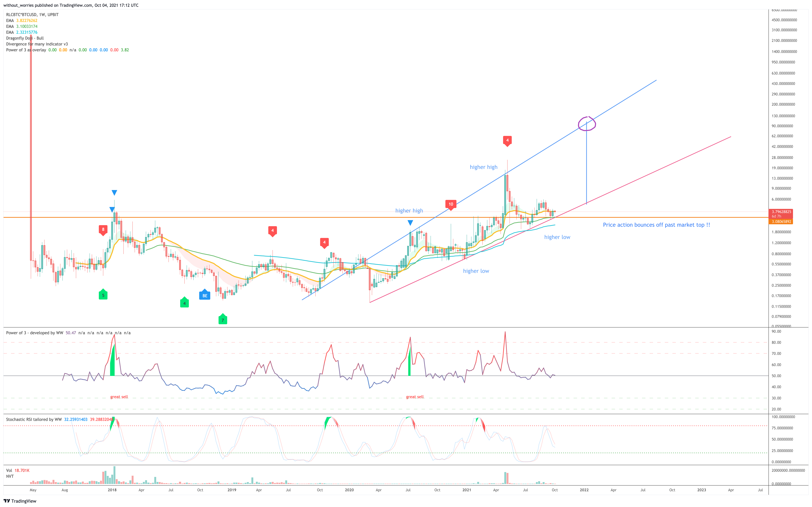Click the TradingView logo at bottom left
The height and width of the screenshot is (507, 812).
20,501
